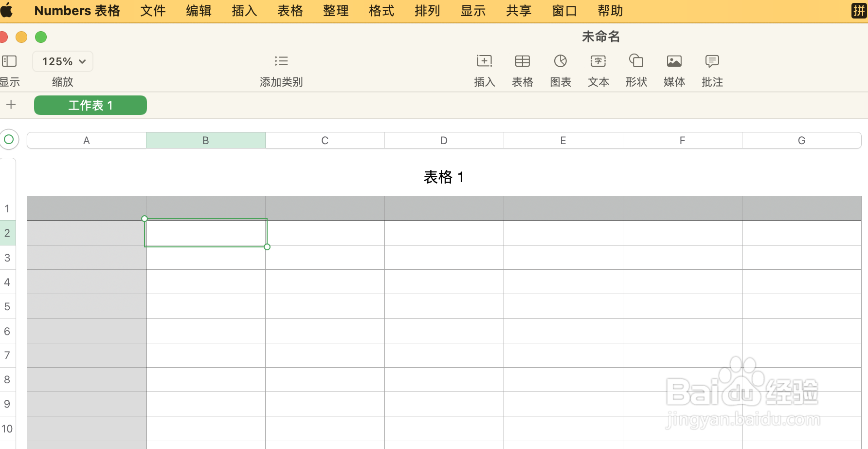The height and width of the screenshot is (449, 868).
Task: Select row 2 header to highlight it
Action: click(7, 233)
